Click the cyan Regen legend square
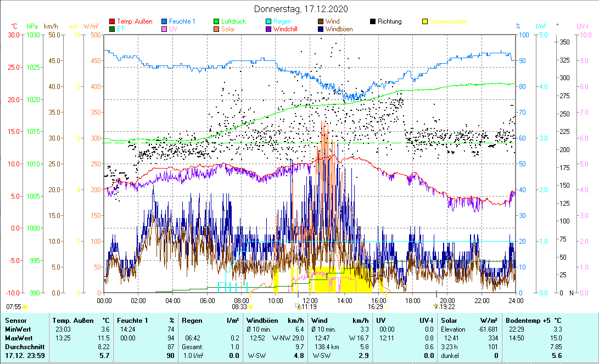Screen dimensions: 599x364 pos(268,21)
